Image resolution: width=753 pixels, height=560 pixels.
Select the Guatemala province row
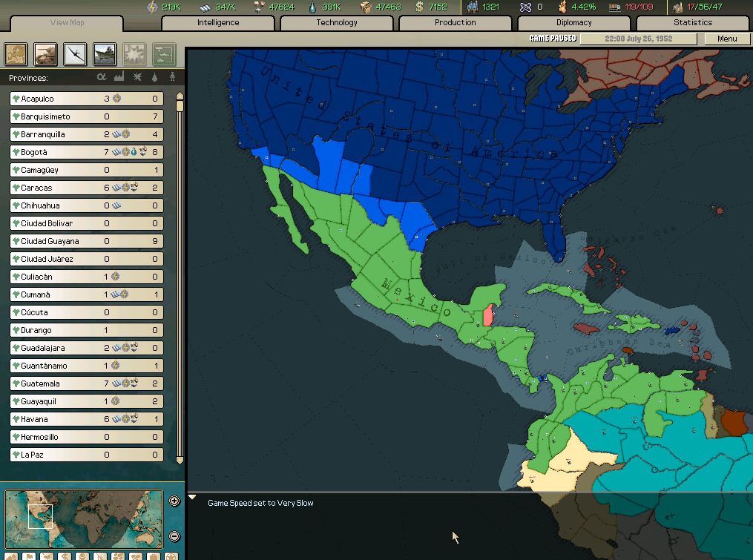tap(87, 383)
